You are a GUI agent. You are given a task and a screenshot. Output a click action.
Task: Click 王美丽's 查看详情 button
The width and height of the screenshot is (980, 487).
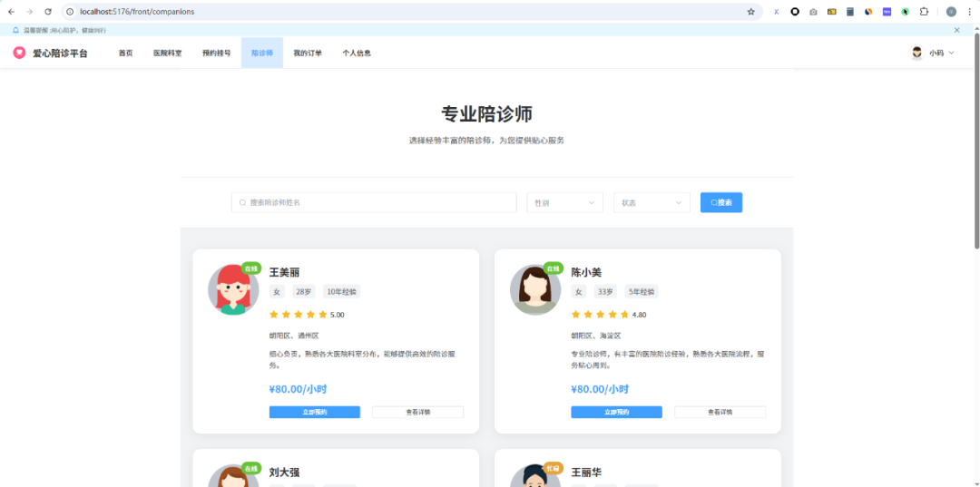click(x=418, y=412)
